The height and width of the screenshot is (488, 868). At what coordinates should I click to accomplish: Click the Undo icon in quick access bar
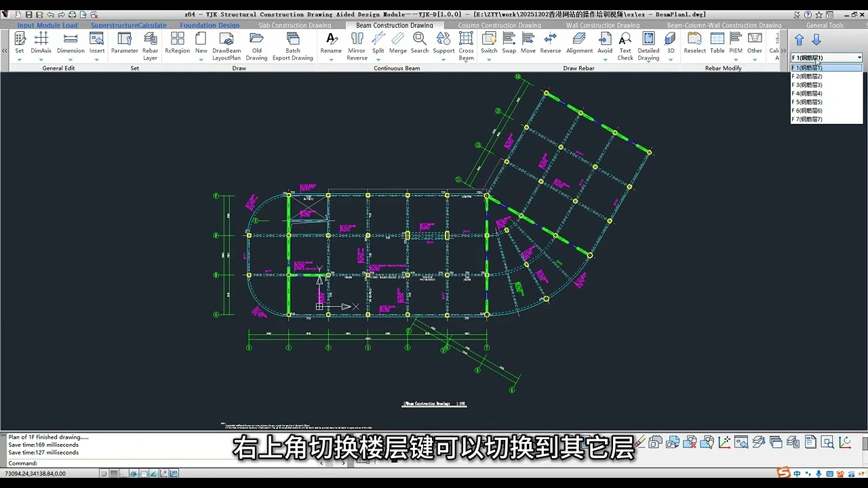[x=50, y=14]
